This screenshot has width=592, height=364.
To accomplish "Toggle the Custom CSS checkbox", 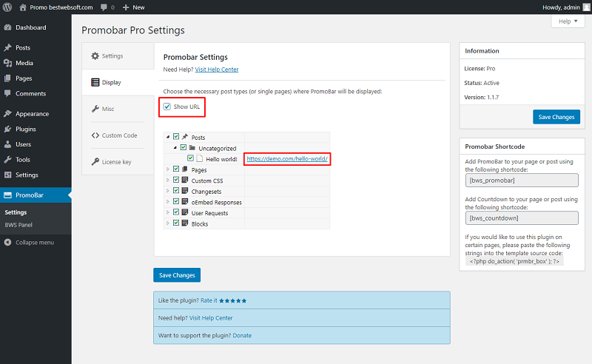I will 176,180.
